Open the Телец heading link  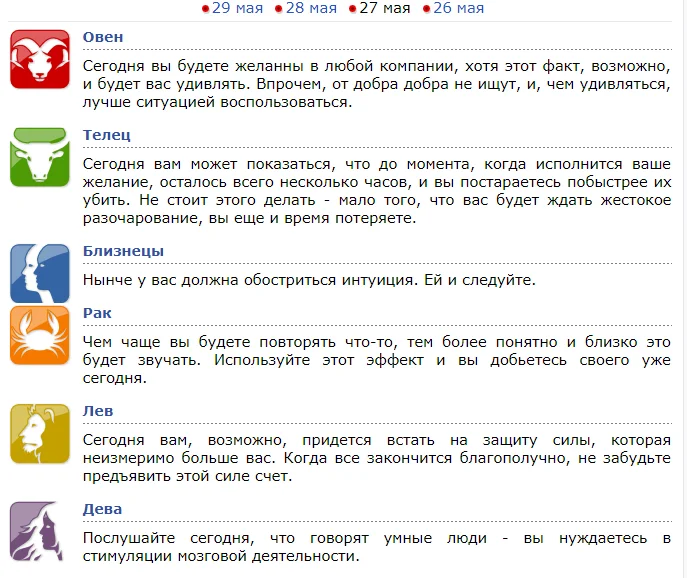pyautogui.click(x=106, y=135)
